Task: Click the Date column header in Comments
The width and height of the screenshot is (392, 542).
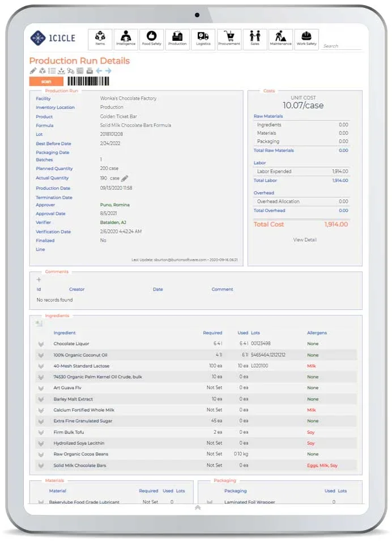Action: click(158, 289)
